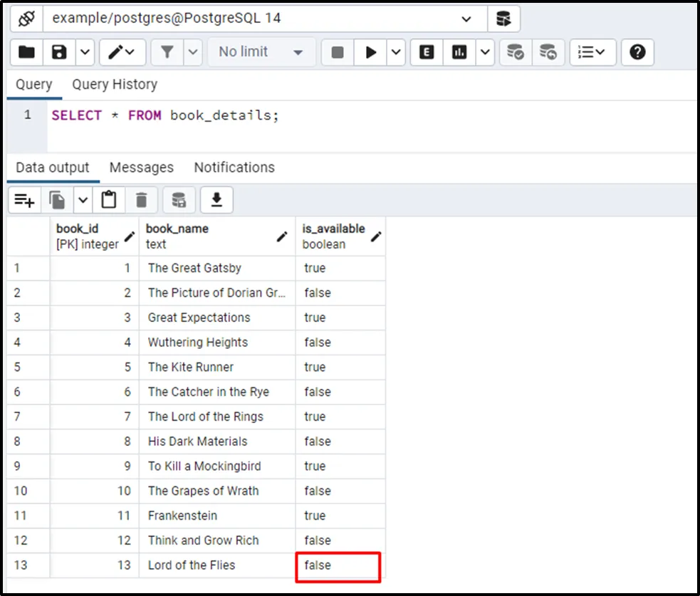
Task: Download results with the save-to-file icon
Action: 216,201
